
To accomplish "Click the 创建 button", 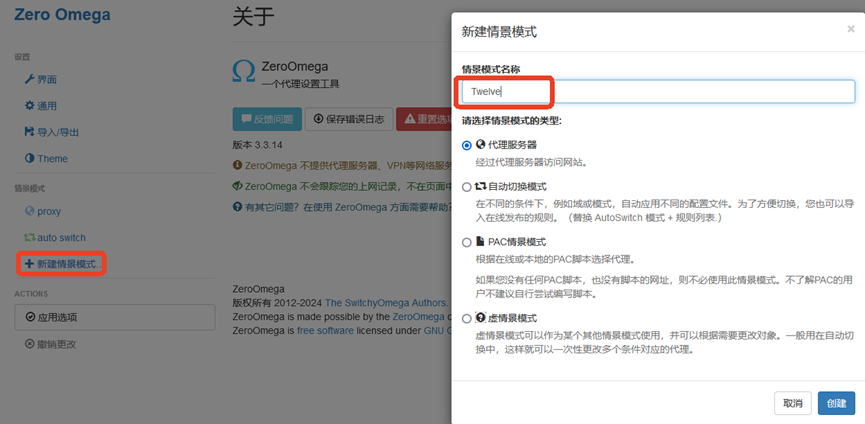I will pyautogui.click(x=836, y=403).
